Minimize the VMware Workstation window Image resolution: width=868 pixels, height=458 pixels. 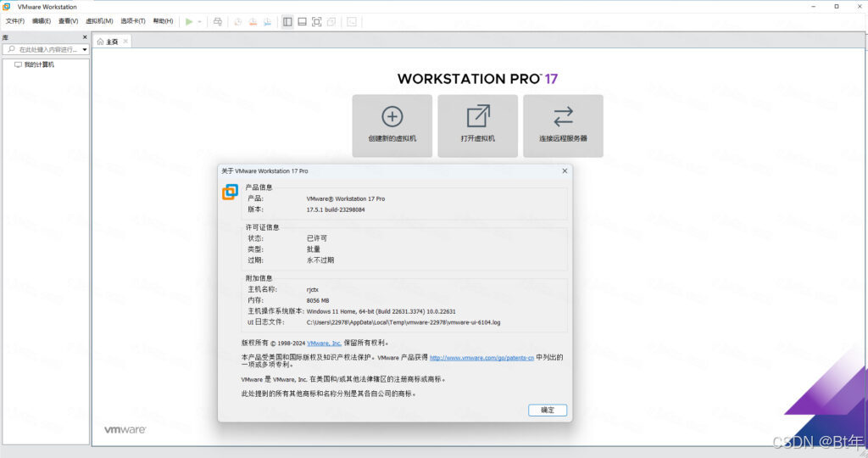pyautogui.click(x=813, y=7)
